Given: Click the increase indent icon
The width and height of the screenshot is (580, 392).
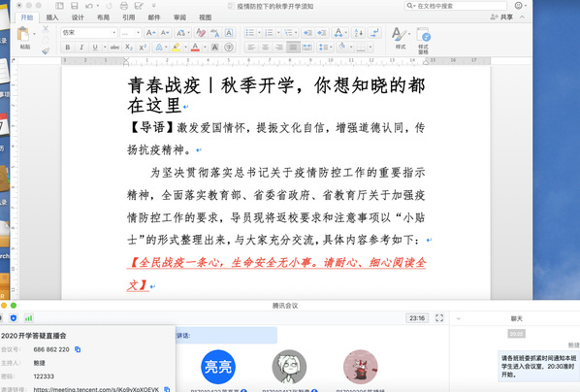Looking at the screenshot, I should (322, 33).
